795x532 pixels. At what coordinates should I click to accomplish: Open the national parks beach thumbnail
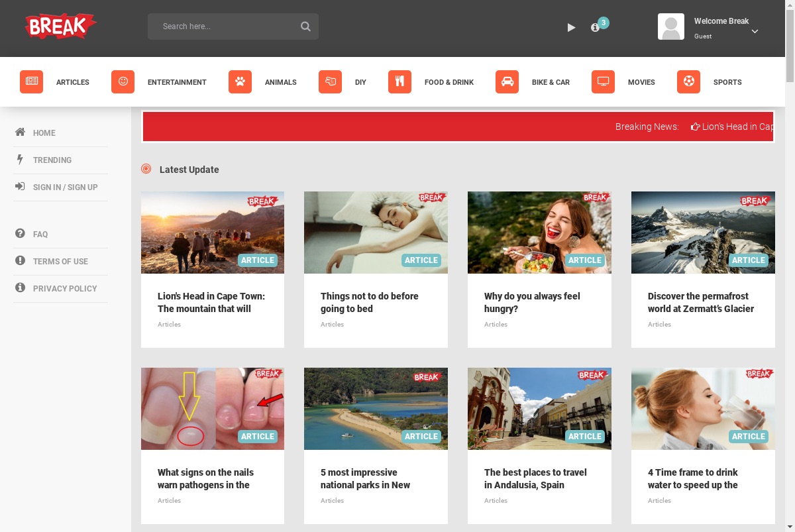[376, 409]
